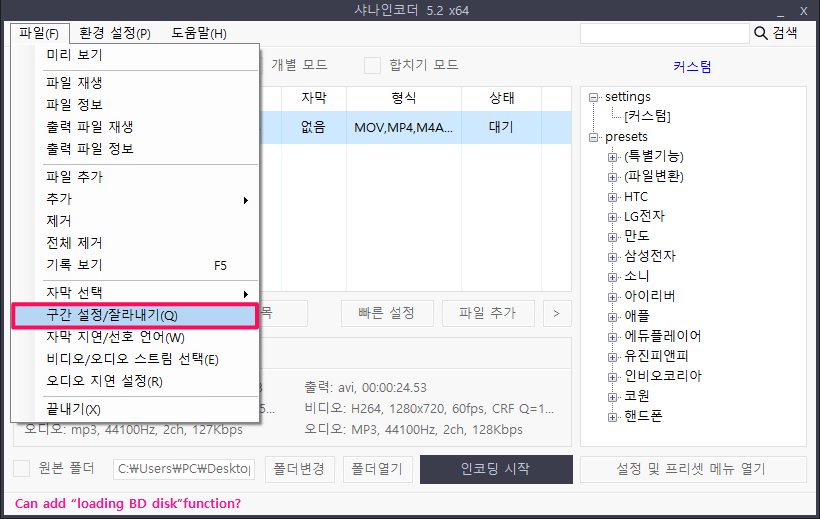Expand the LG전자 preset group

coord(612,217)
